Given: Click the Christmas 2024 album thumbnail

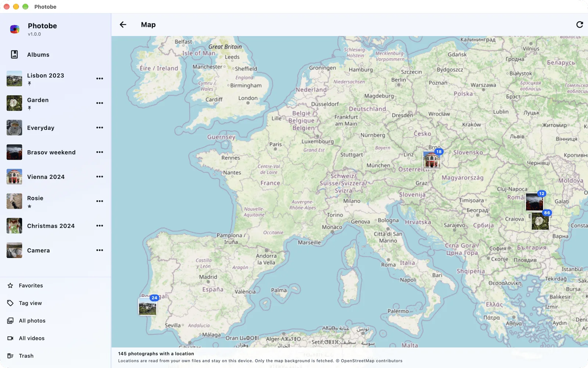Looking at the screenshot, I should [14, 226].
